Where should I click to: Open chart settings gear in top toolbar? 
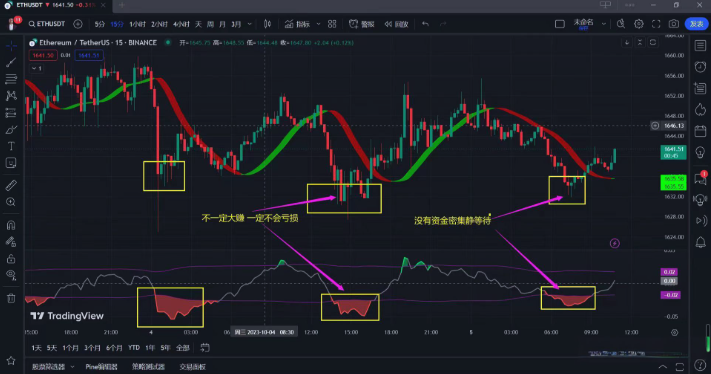638,24
